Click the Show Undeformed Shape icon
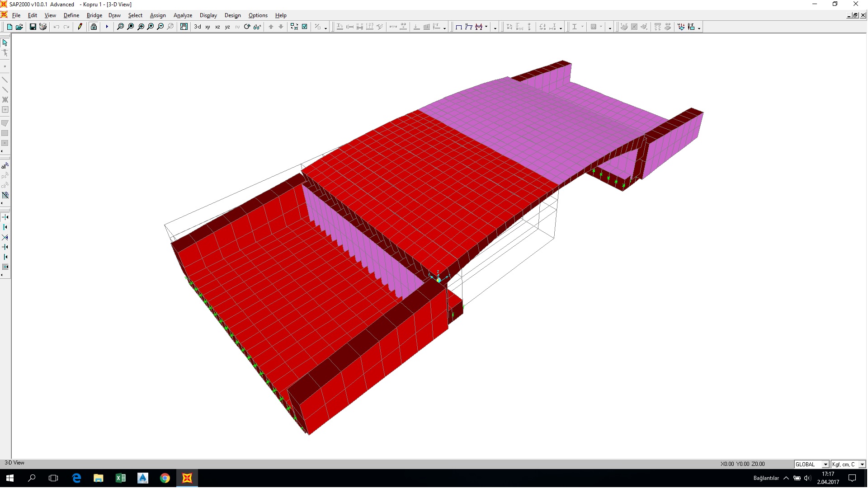This screenshot has width=868, height=488. click(x=458, y=27)
